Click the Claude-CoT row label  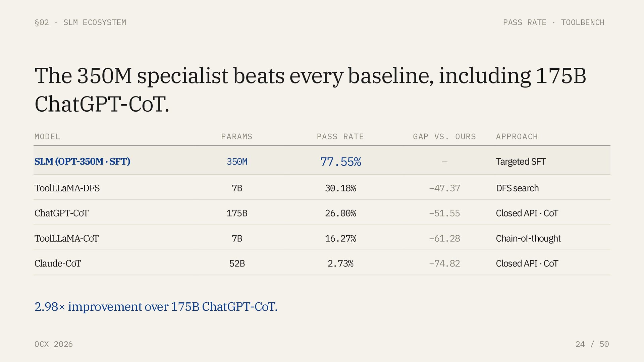[x=58, y=263]
